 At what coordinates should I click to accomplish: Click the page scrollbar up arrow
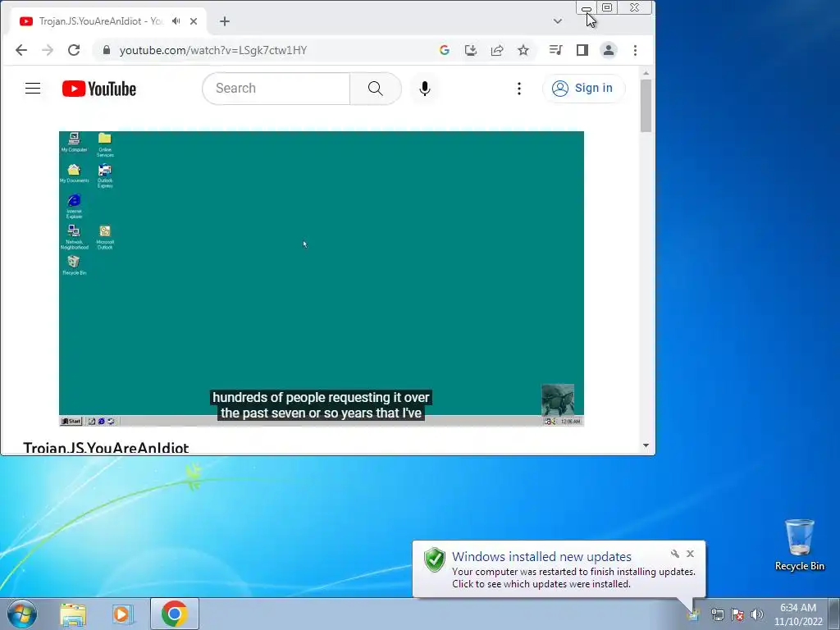646,73
